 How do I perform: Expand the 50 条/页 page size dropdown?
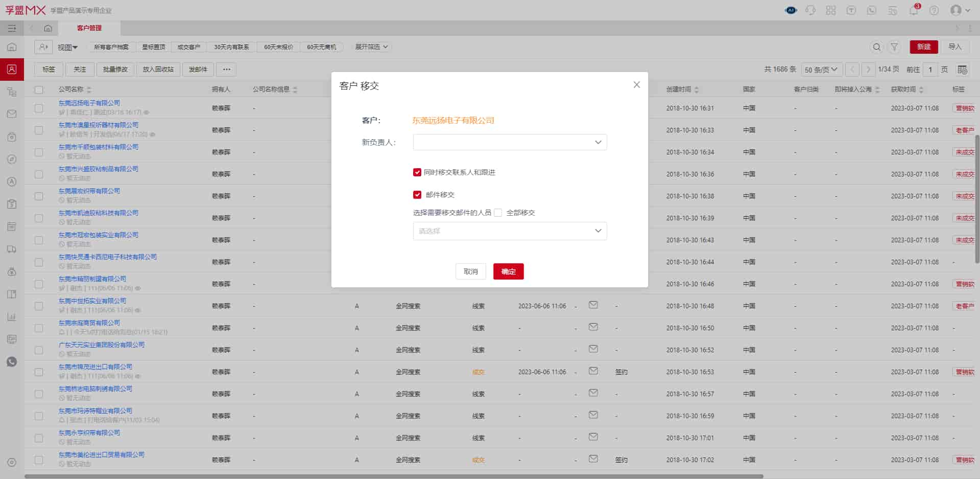coord(821,70)
